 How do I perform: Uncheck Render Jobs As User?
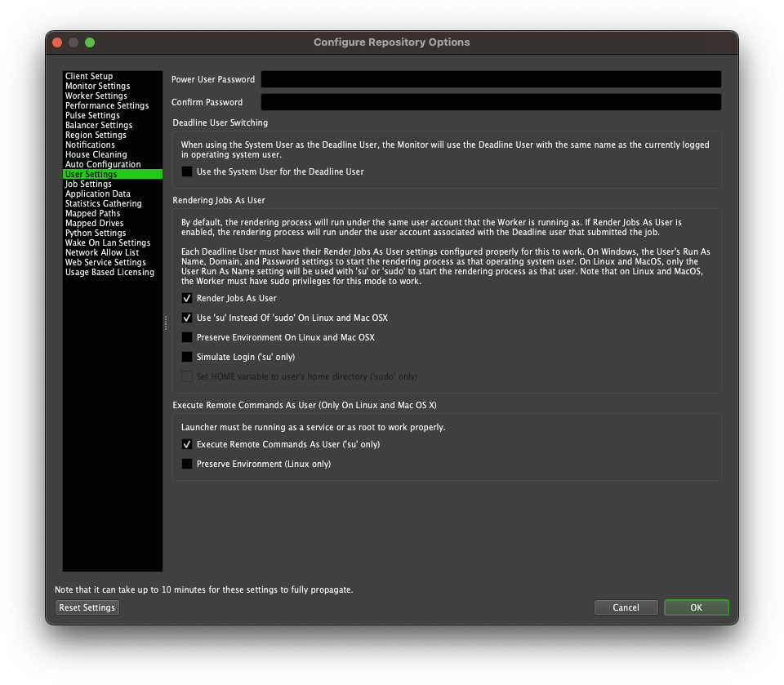[x=187, y=298]
